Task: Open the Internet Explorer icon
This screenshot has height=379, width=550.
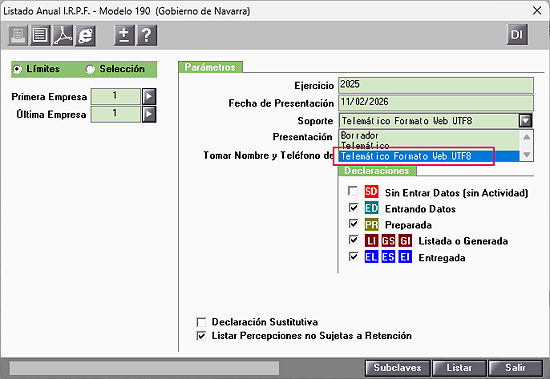Action: coord(85,35)
